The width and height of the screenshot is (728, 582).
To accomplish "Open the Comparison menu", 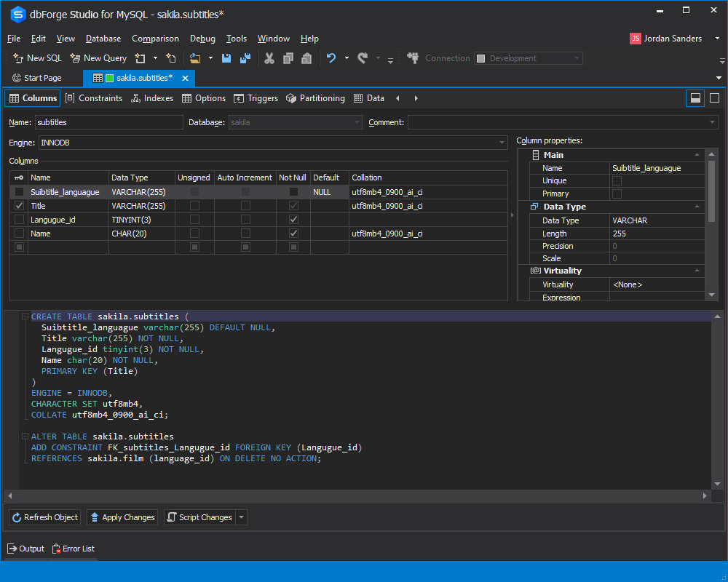I will (155, 39).
